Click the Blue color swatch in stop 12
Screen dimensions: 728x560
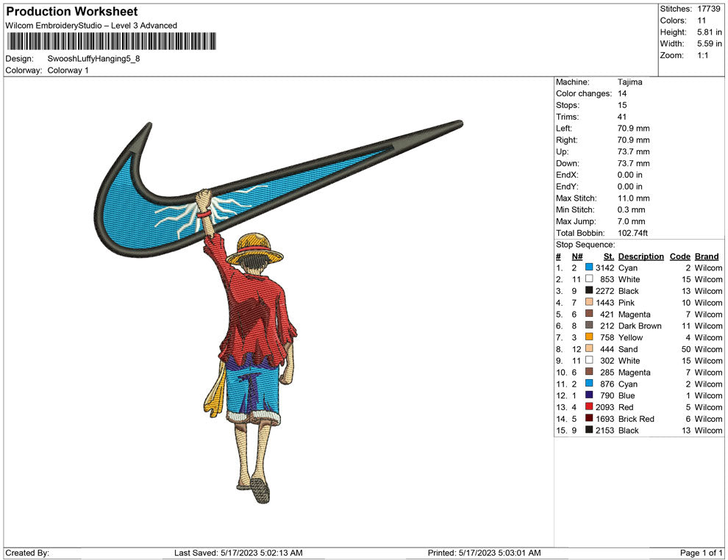(x=589, y=395)
